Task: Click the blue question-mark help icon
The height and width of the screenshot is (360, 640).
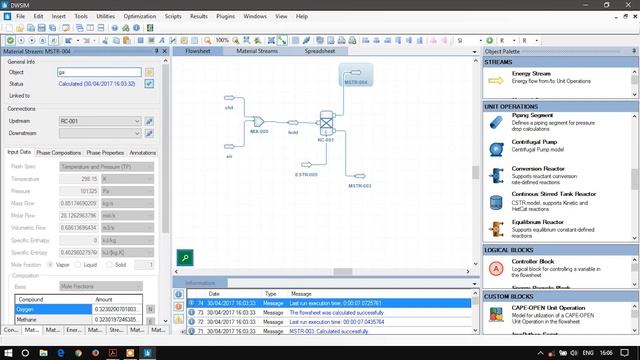Action: click(115, 28)
